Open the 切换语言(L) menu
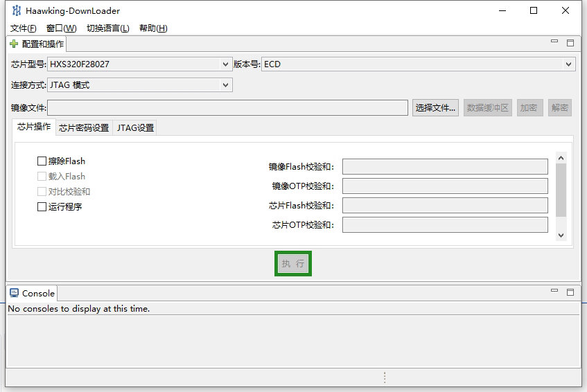Screen dimensions: 587x392 [x=108, y=28]
